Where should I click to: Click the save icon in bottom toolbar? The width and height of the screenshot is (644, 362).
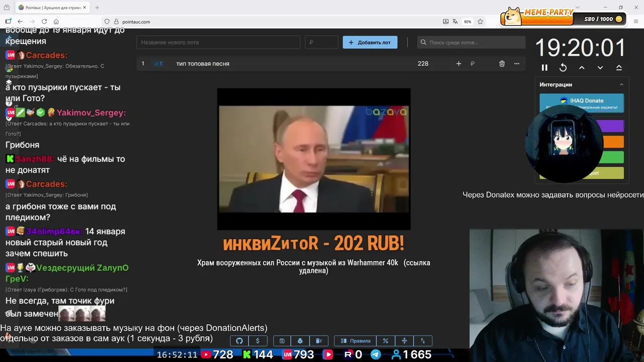click(x=282, y=341)
